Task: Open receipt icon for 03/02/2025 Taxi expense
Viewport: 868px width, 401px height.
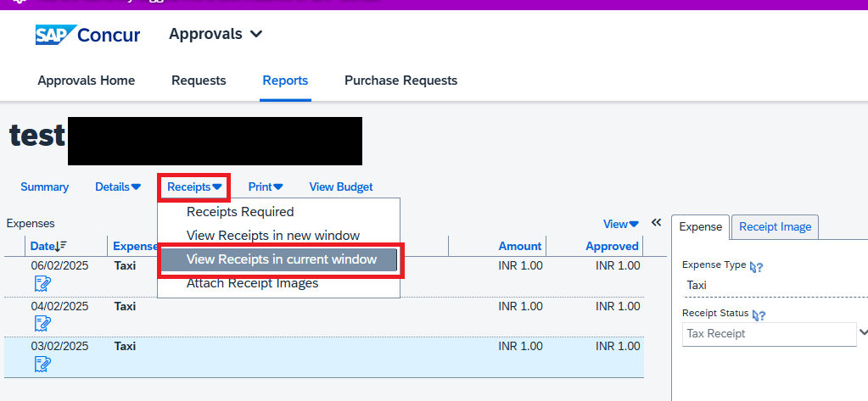Action: tap(42, 364)
